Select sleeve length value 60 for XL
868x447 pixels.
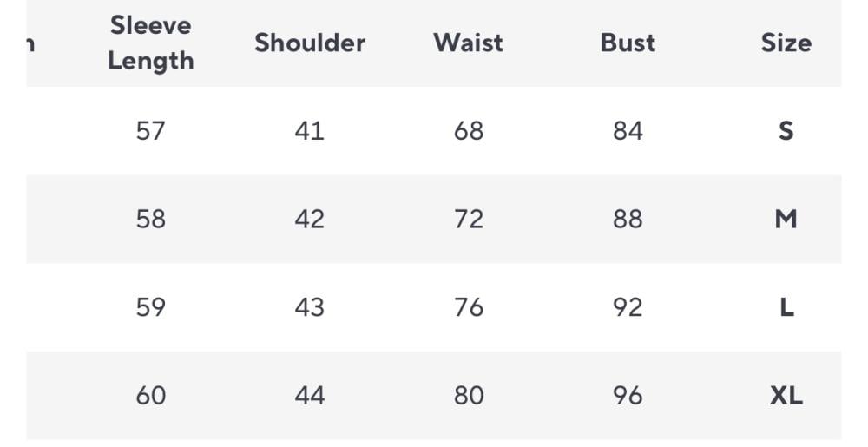coord(150,396)
